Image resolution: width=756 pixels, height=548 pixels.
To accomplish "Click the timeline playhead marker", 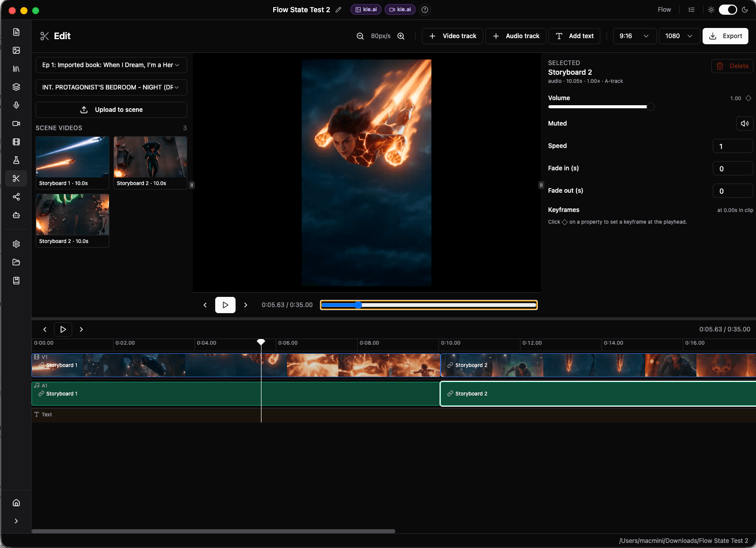I will point(261,342).
